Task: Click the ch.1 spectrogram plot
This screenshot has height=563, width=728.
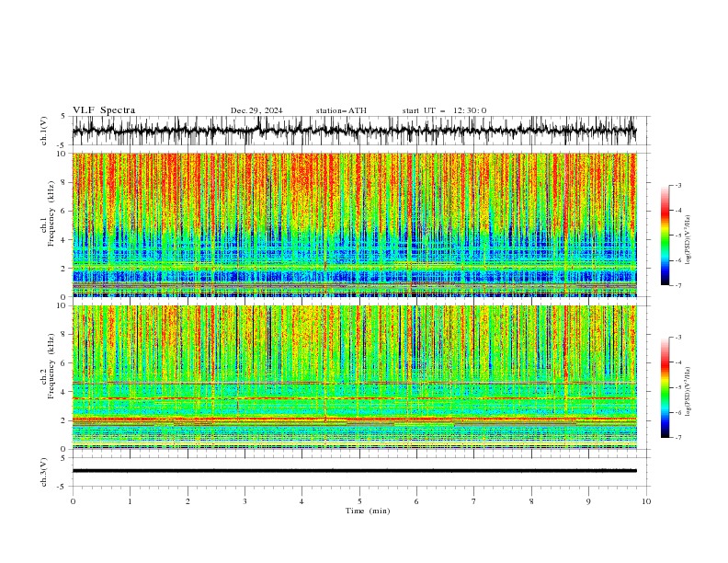Action: point(355,224)
